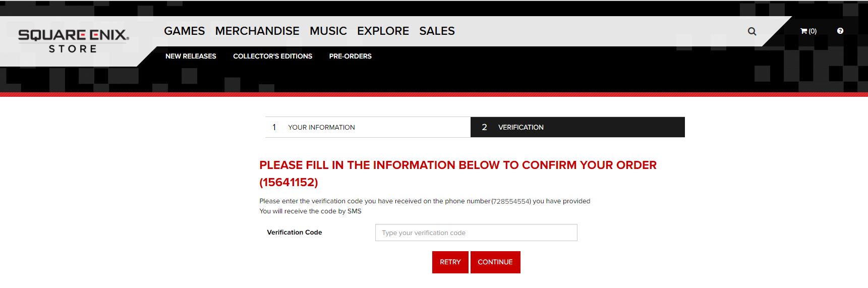The image size is (868, 288).
Task: Click the Square Enix Store logo
Action: click(74, 41)
